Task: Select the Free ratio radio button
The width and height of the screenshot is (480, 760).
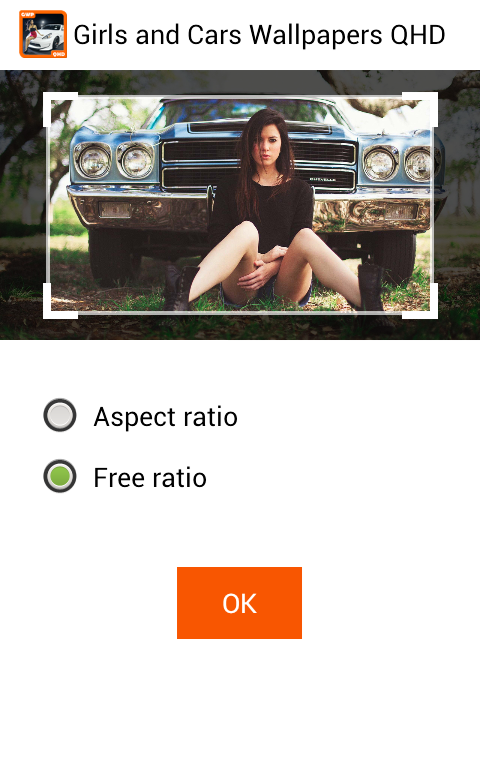Action: pos(60,477)
